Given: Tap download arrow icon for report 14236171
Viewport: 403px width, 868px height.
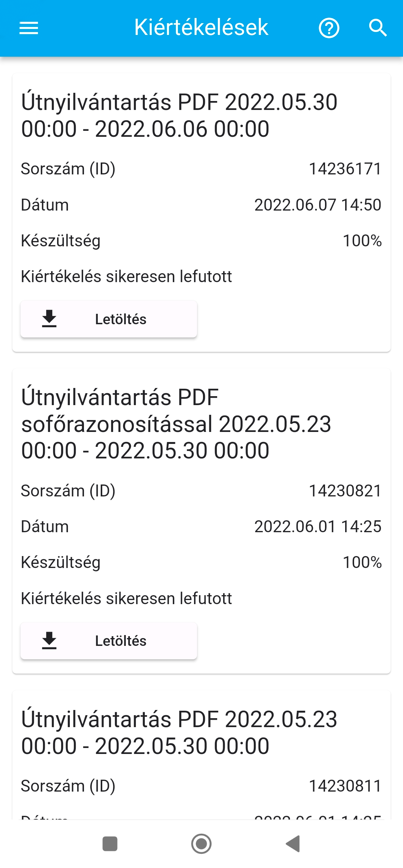Looking at the screenshot, I should (x=49, y=319).
